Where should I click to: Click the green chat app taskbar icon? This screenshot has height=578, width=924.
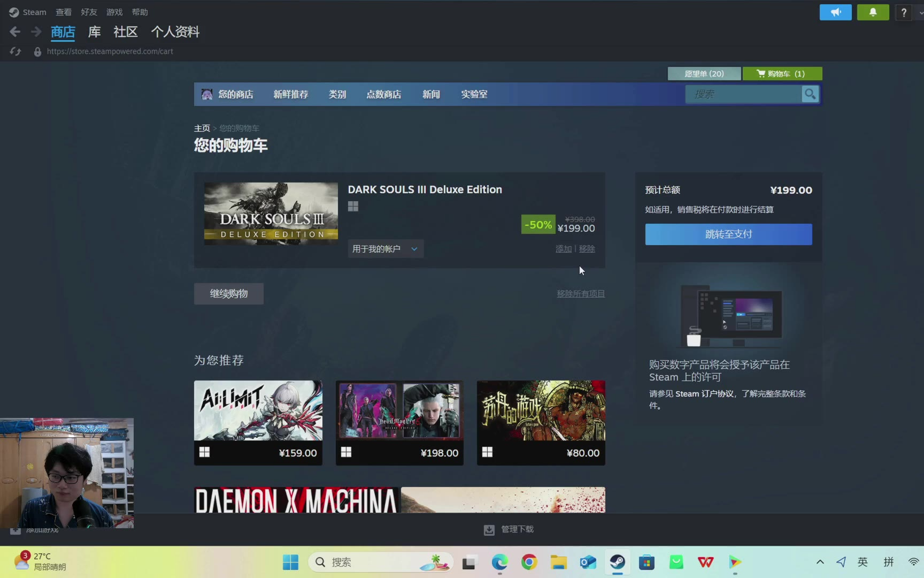pos(676,562)
